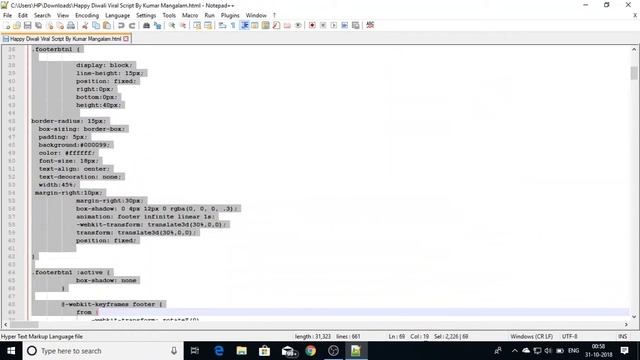Open the Action Center notification icon

[x=624, y=351]
